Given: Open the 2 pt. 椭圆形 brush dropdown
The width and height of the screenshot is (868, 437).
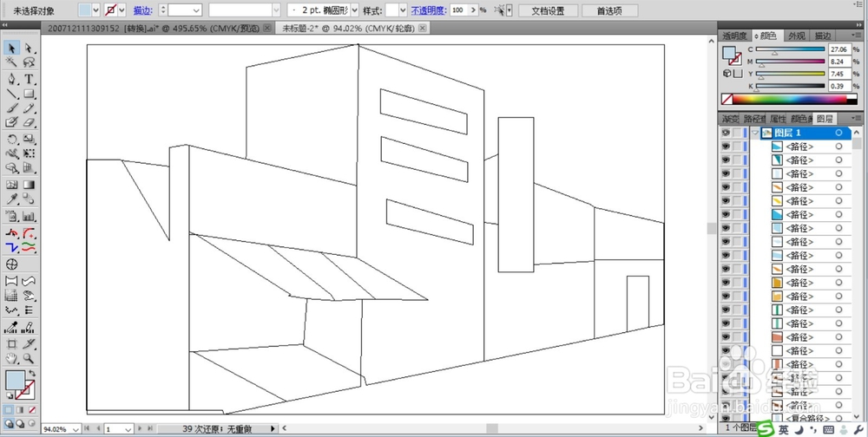Looking at the screenshot, I should [355, 10].
